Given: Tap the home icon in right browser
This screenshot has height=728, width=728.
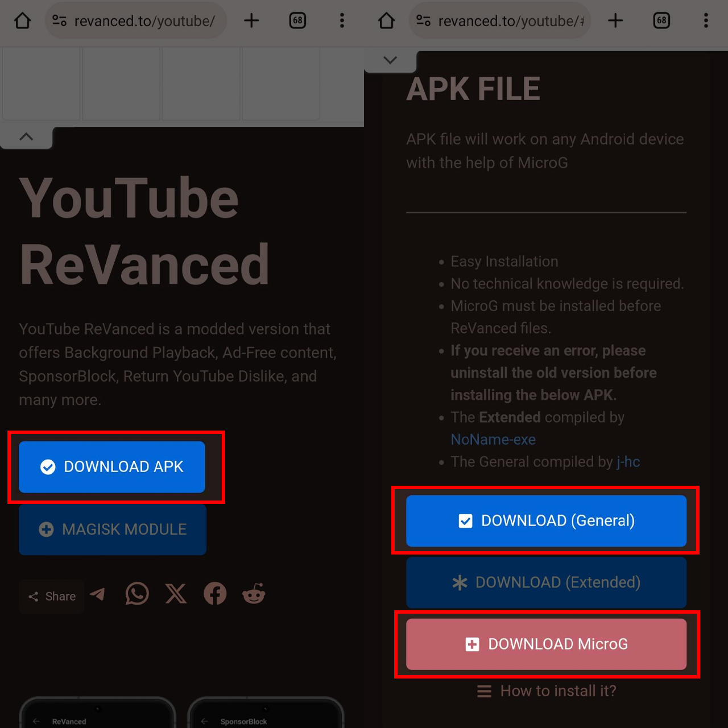Looking at the screenshot, I should pyautogui.click(x=387, y=21).
